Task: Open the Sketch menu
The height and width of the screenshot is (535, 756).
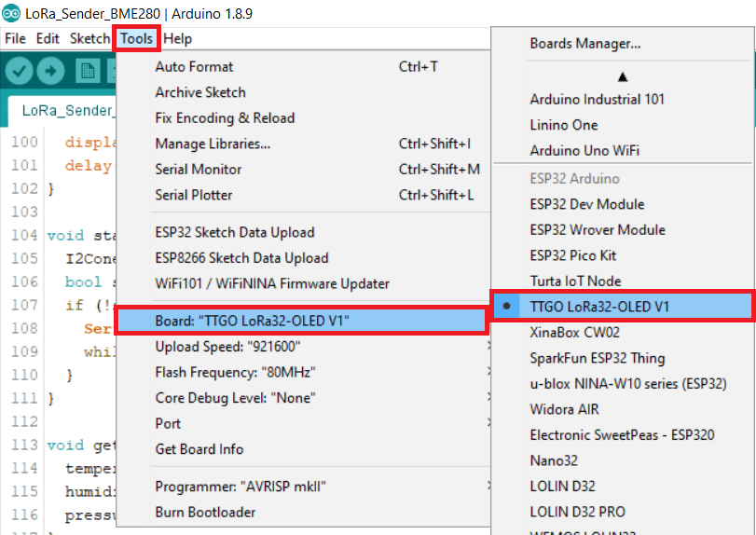Action: coord(89,39)
